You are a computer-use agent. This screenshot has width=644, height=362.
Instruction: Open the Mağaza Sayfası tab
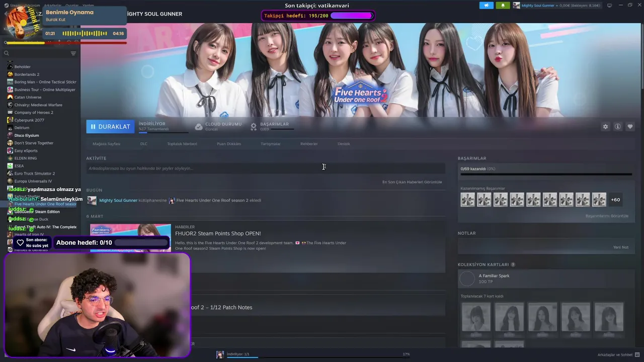pos(106,144)
